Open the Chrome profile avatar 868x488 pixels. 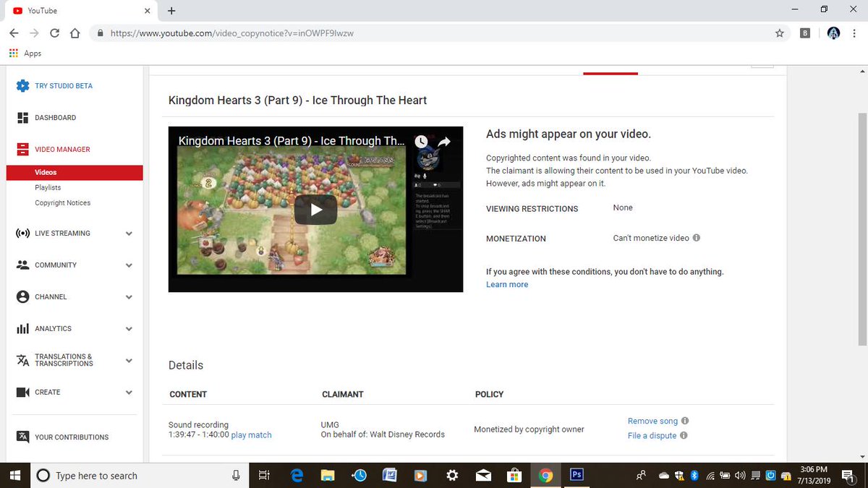tap(833, 33)
